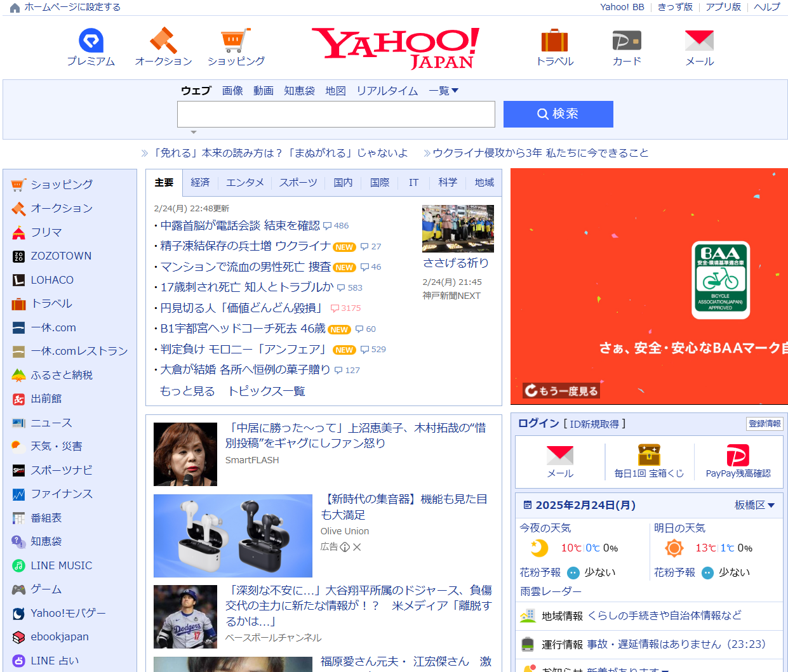Open the メール icon in the login panel
Screen dimensions: 788x672
pos(560,455)
